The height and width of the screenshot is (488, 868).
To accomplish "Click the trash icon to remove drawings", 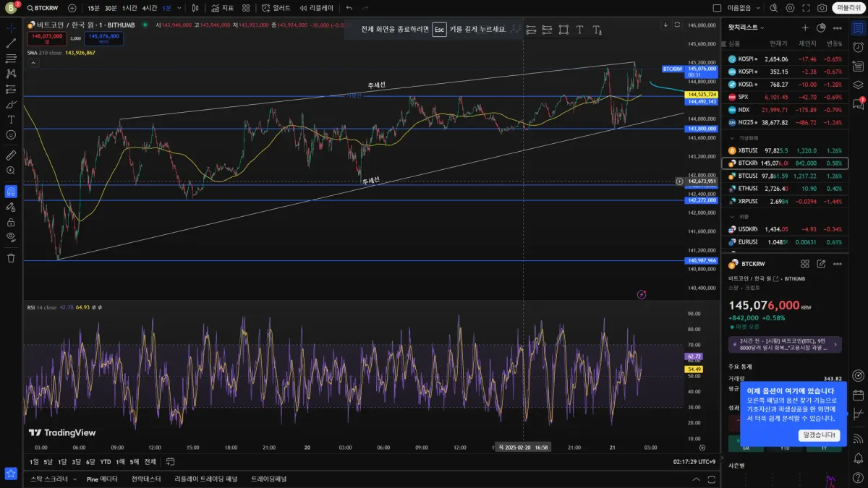I will [11, 258].
